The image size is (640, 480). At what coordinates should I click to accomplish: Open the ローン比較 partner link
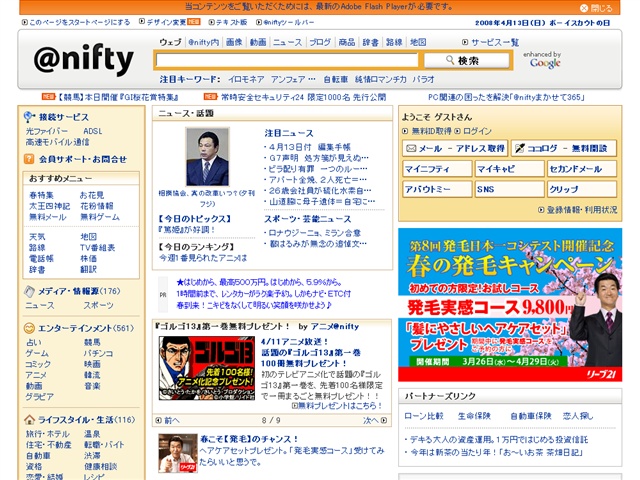point(424,416)
